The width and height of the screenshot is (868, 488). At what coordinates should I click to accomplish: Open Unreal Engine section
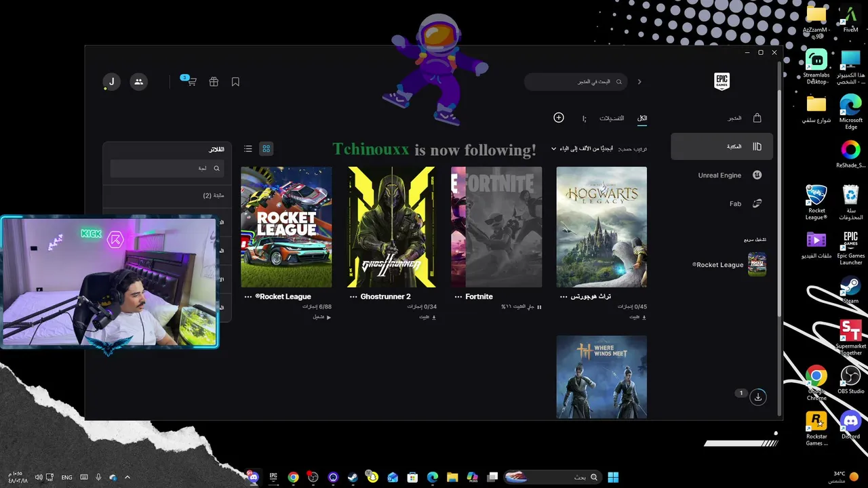(722, 175)
